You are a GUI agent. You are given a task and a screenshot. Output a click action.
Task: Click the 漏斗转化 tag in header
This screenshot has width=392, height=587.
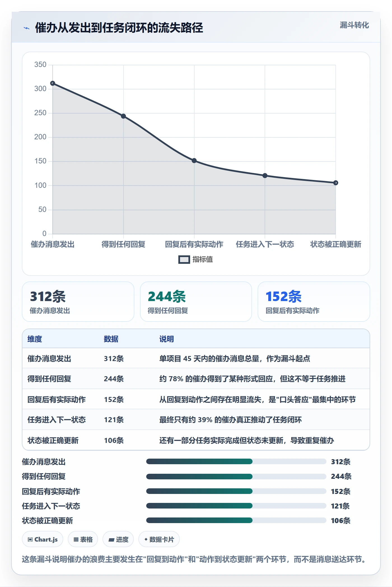(354, 25)
